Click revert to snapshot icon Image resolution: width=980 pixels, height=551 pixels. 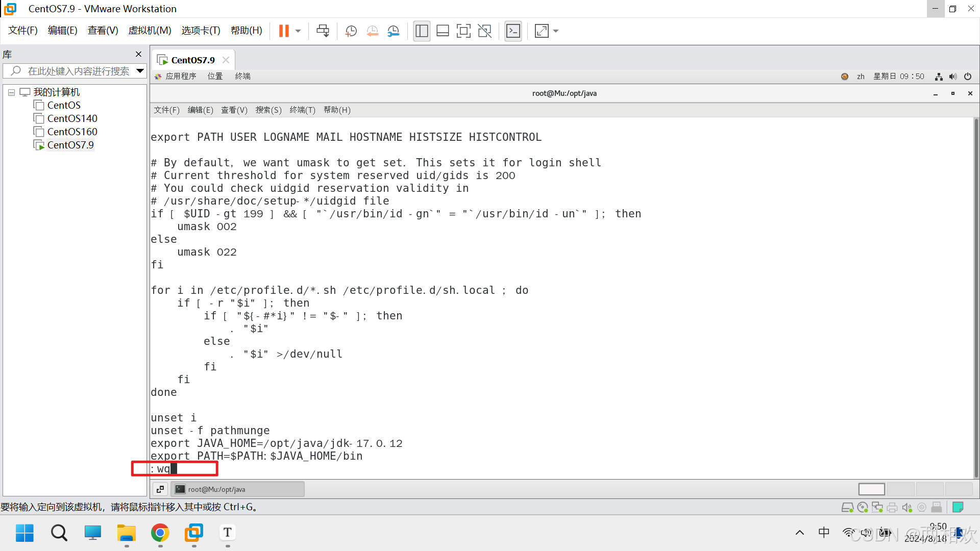pos(372,31)
